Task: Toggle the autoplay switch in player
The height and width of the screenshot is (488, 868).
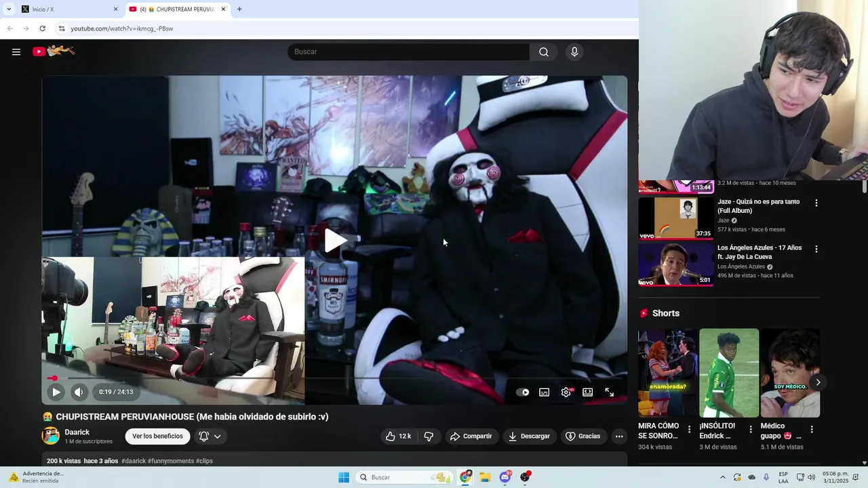Action: coord(522,392)
